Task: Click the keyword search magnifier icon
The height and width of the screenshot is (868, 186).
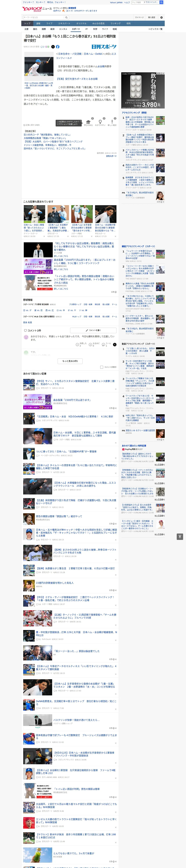Action: 66,18
